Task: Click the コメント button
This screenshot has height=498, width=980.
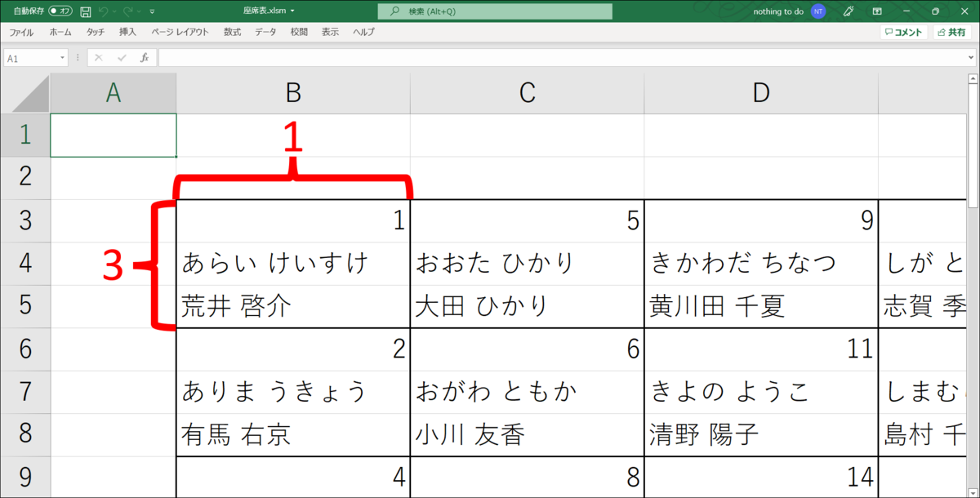Action: coord(904,33)
